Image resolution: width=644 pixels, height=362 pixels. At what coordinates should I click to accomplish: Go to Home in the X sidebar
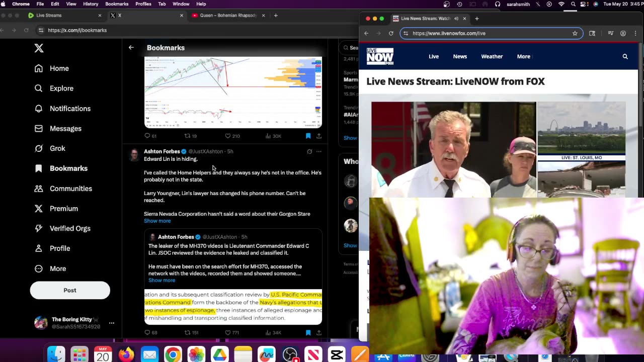click(x=52, y=68)
